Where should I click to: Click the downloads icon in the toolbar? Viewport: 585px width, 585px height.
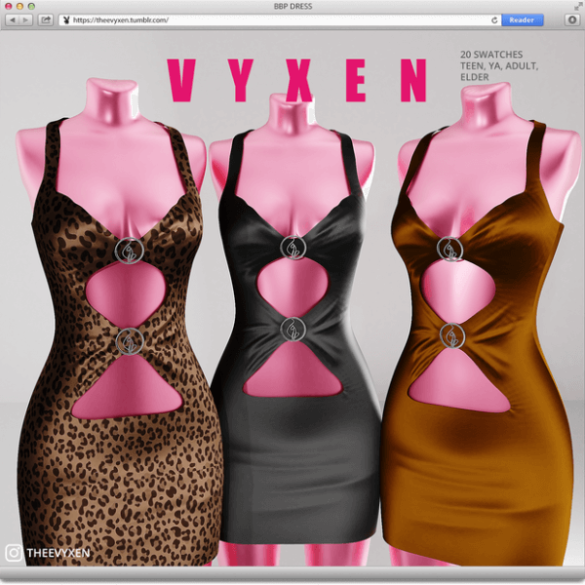pyautogui.click(x=572, y=20)
